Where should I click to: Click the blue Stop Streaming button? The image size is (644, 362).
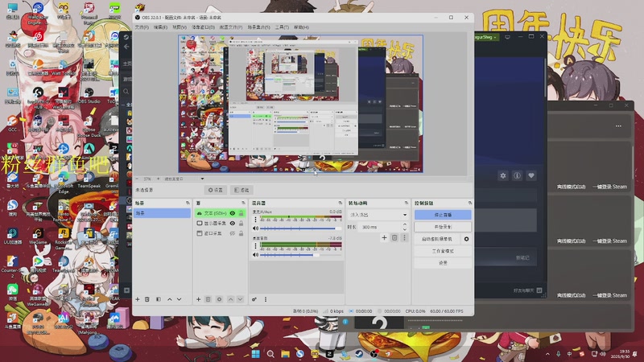[443, 215]
